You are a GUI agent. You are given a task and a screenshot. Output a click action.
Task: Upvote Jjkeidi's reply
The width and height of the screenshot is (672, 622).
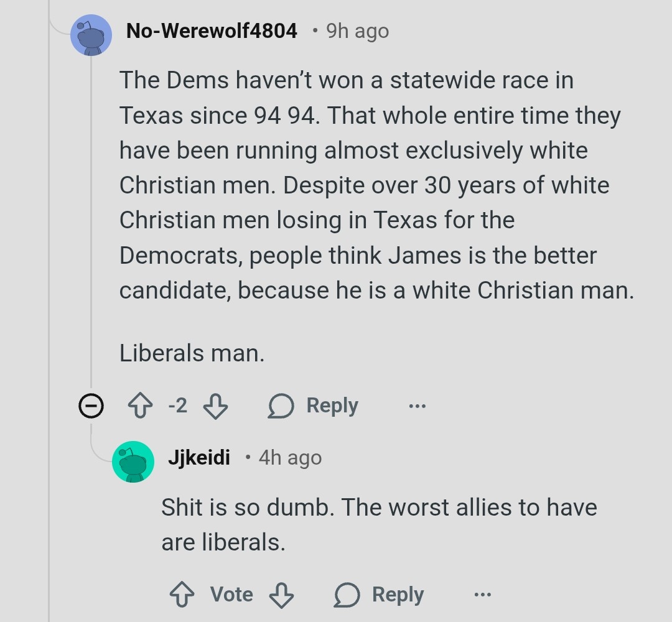point(182,595)
